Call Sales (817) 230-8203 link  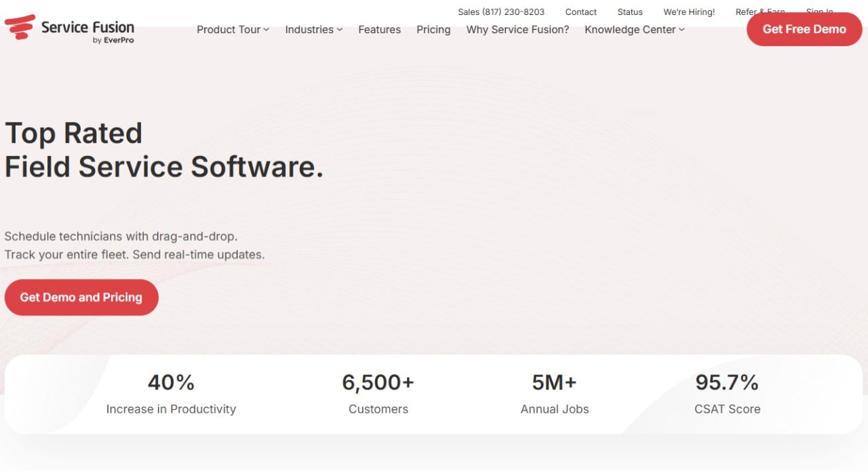(x=501, y=12)
